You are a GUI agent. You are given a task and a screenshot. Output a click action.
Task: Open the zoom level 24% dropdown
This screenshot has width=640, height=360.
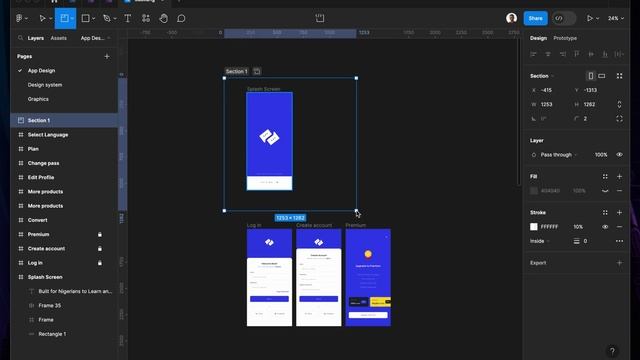point(616,18)
